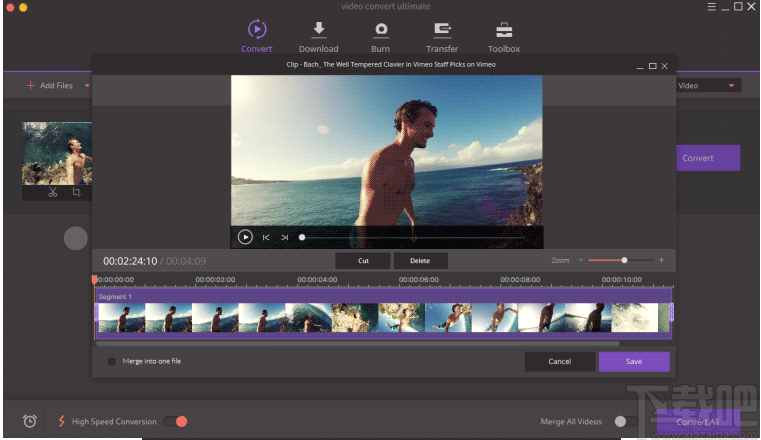The width and height of the screenshot is (761, 440).
Task: Skip to next frame in player
Action: pyautogui.click(x=285, y=238)
